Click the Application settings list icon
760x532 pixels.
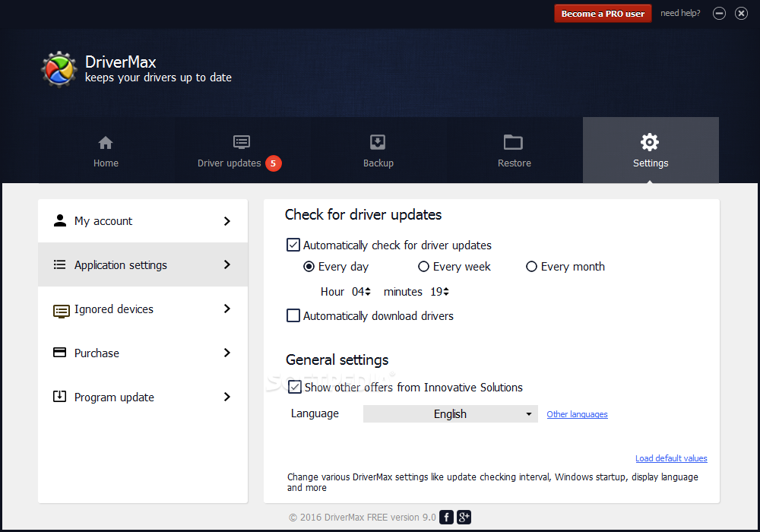(x=59, y=264)
